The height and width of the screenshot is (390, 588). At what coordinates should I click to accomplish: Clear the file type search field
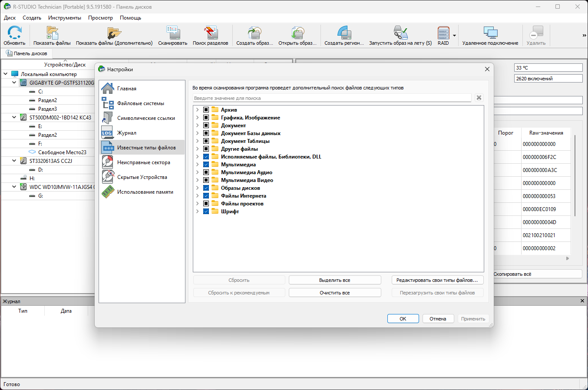(x=479, y=98)
